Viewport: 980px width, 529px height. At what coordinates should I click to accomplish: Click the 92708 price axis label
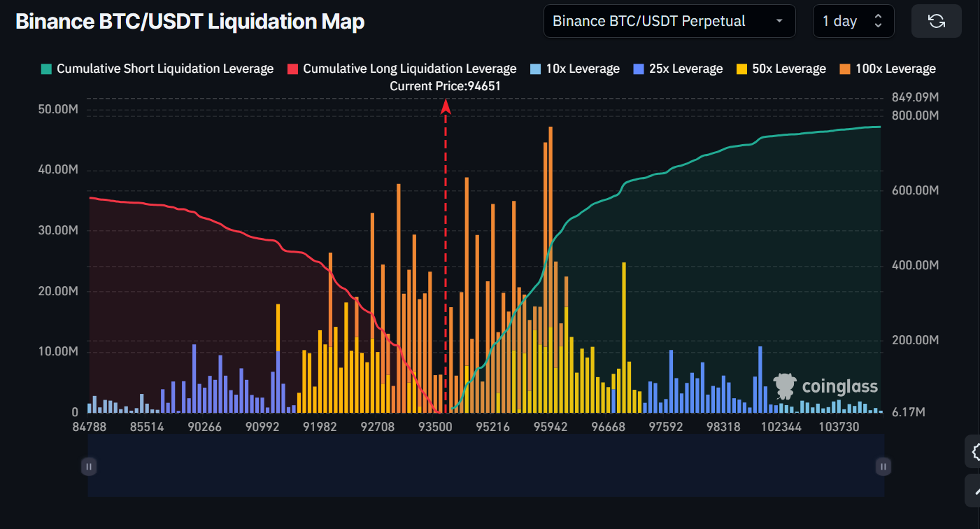[378, 427]
